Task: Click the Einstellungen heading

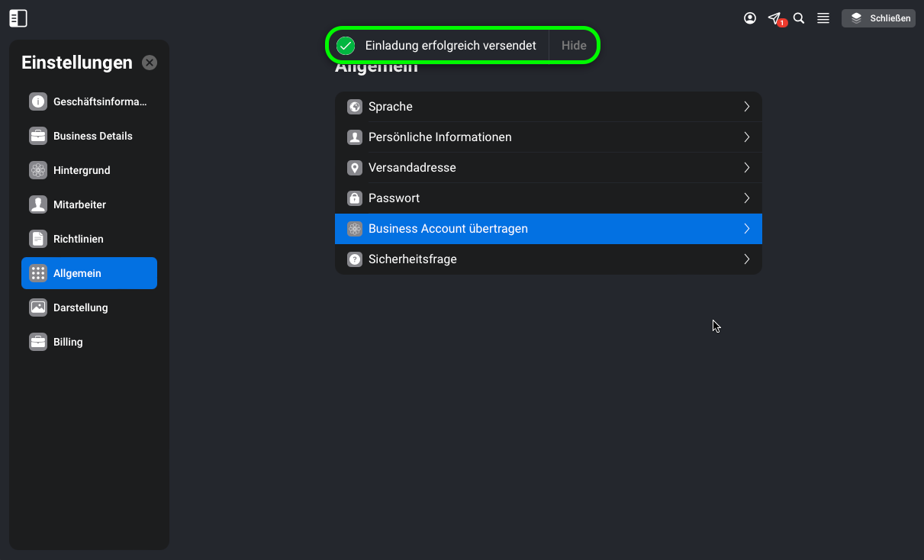Action: [77, 63]
